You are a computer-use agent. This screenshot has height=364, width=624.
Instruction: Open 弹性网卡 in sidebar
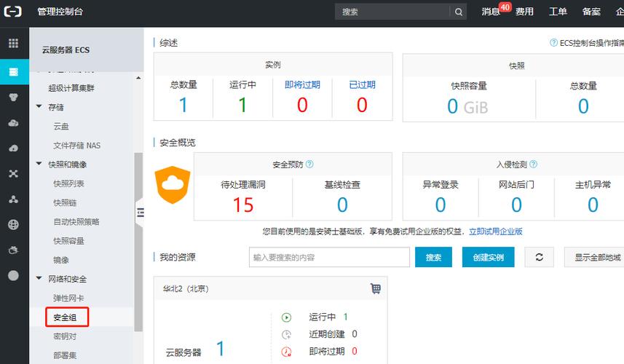69,298
